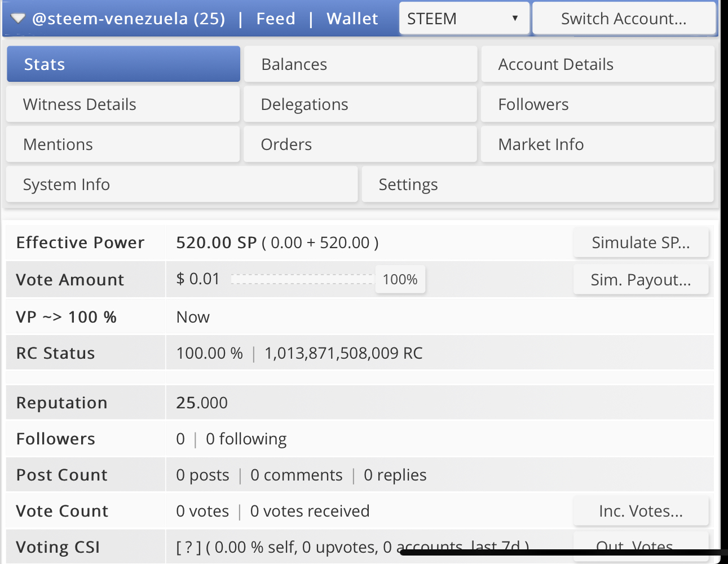Click the Sim. Payout button
Screen dimensions: 728x564
point(641,280)
